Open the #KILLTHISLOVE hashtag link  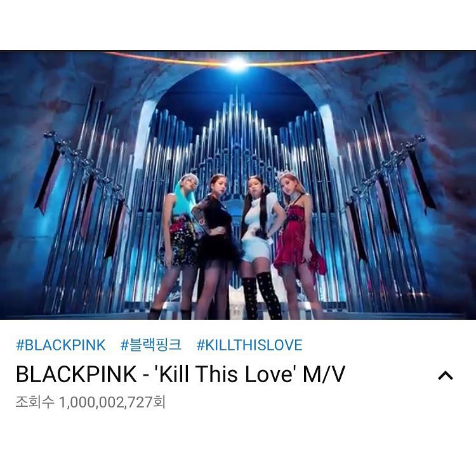(249, 345)
